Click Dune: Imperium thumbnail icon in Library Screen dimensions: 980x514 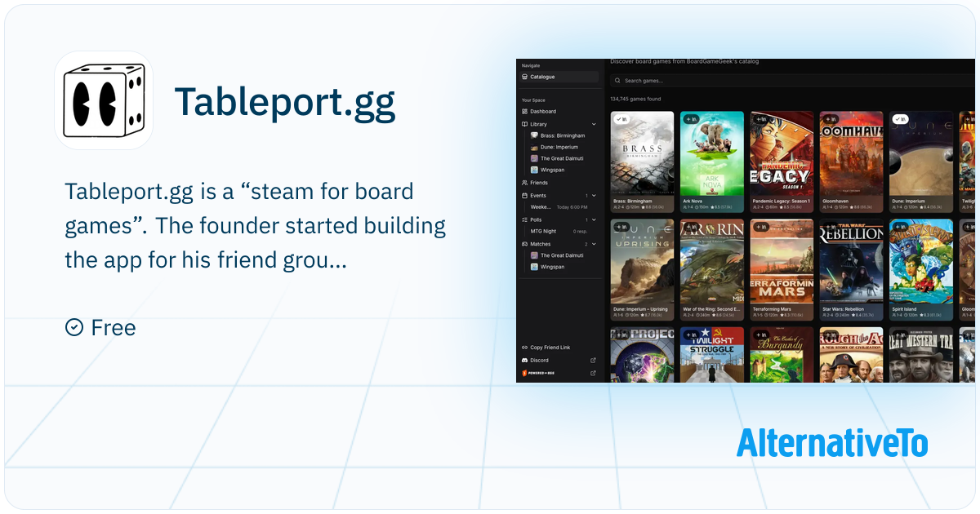click(534, 147)
